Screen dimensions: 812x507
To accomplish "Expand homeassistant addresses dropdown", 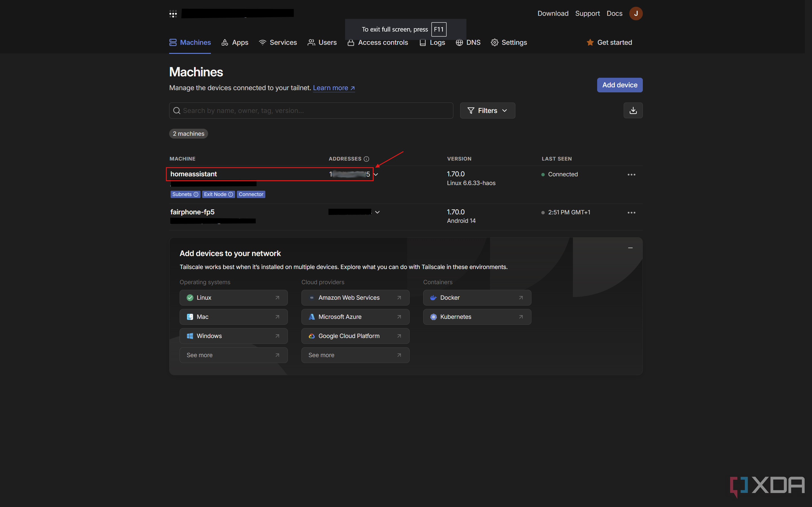I will pyautogui.click(x=378, y=174).
